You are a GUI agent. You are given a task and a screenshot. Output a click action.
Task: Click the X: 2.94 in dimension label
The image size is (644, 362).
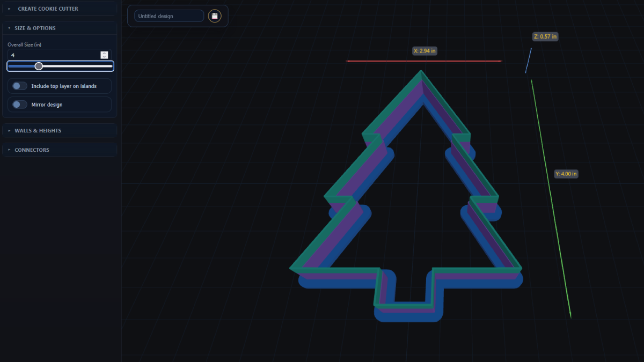[x=425, y=50]
